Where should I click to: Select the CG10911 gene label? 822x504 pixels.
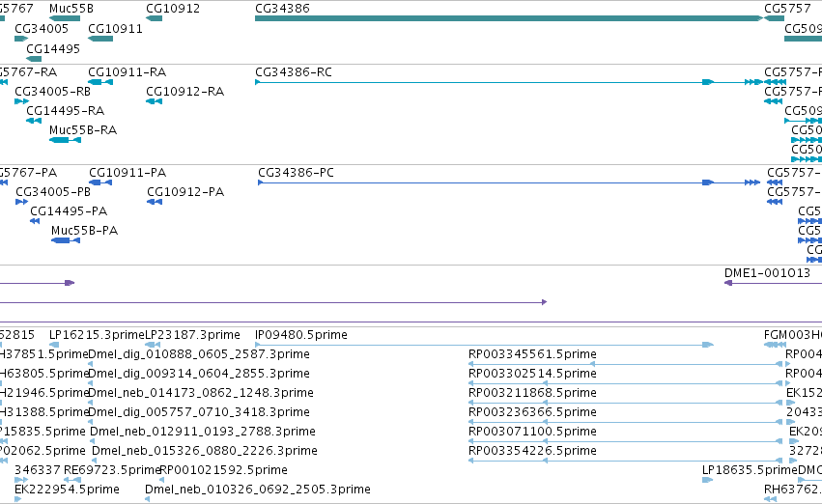pyautogui.click(x=115, y=28)
